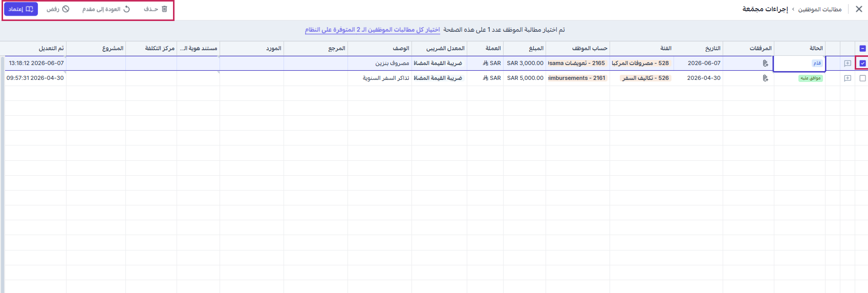
Task: Sort by الفئة column header
Action: (642, 48)
